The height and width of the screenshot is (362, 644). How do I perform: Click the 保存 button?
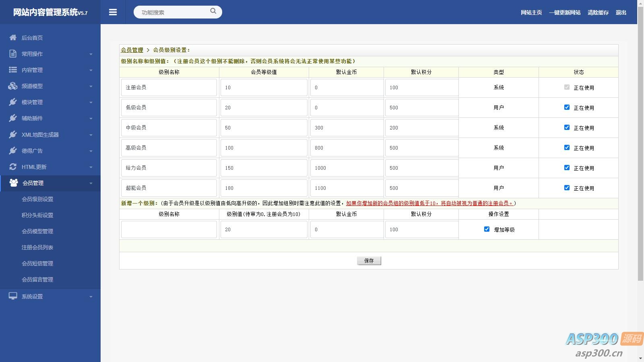click(369, 261)
